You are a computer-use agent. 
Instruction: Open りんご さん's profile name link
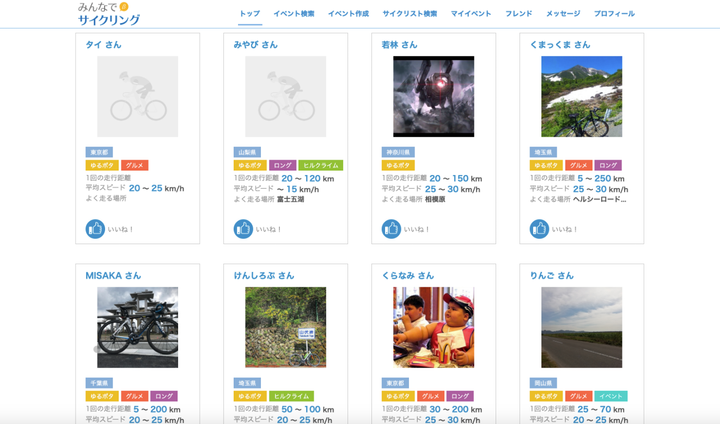[x=552, y=276]
